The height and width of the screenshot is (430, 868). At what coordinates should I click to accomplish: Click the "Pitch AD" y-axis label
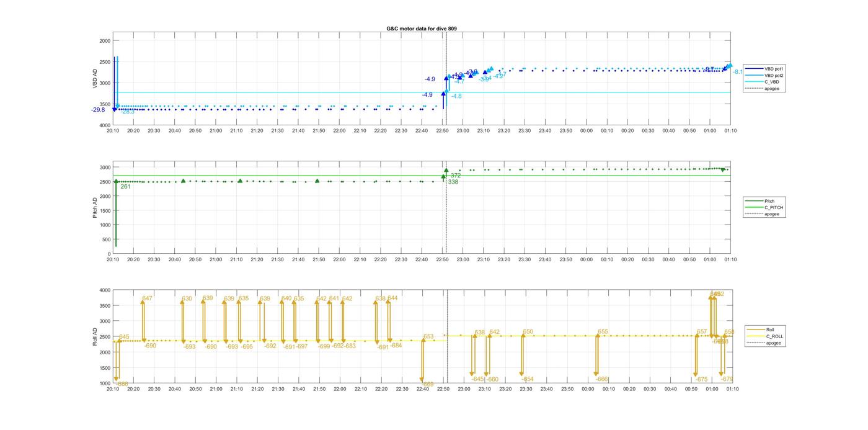(95, 208)
